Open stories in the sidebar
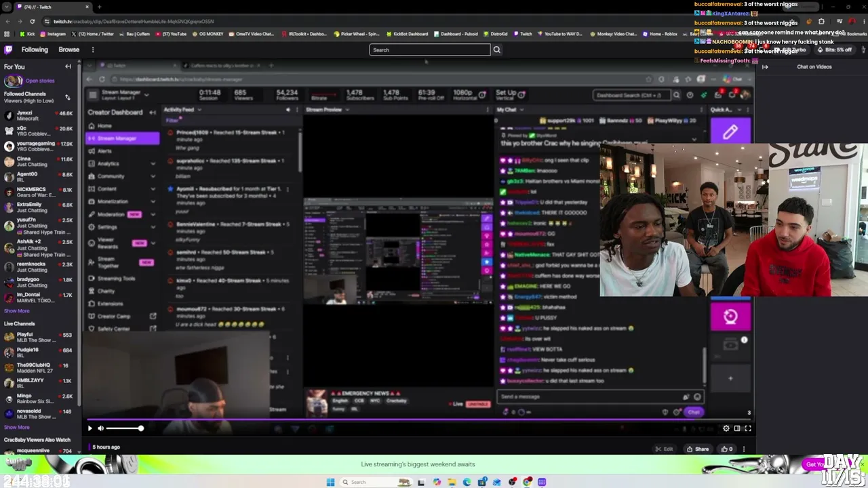This screenshot has height=488, width=868. (x=29, y=81)
